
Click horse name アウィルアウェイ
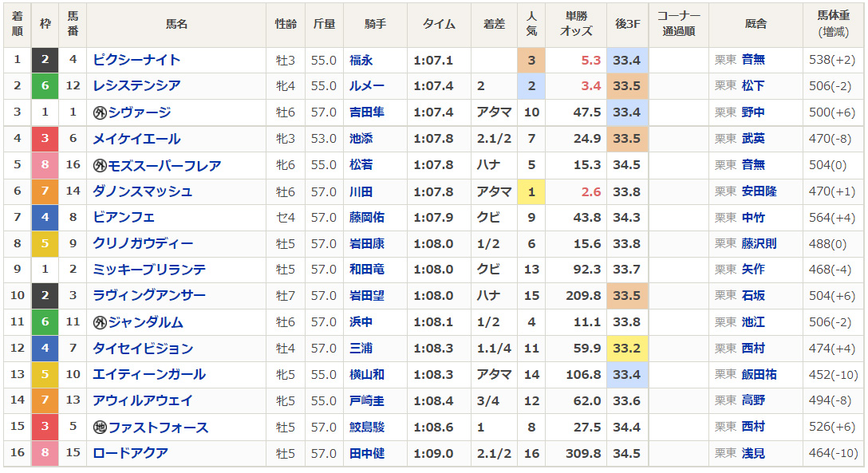(x=142, y=400)
